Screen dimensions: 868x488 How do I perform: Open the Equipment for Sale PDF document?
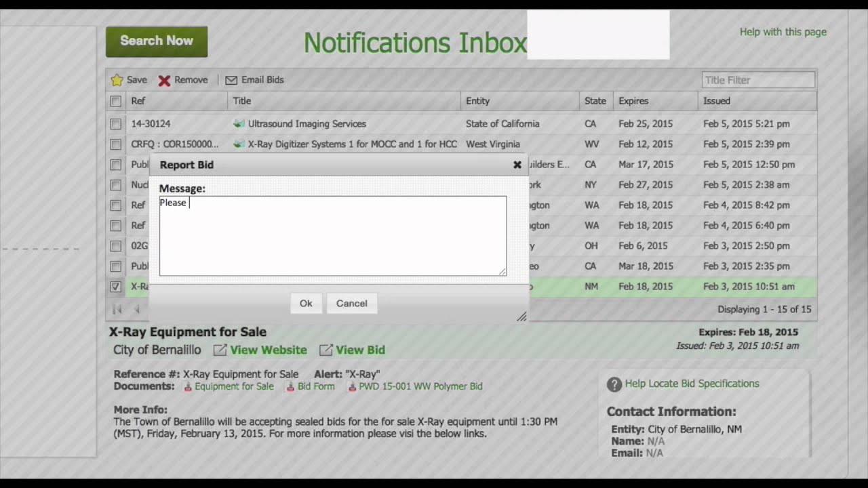(x=234, y=386)
